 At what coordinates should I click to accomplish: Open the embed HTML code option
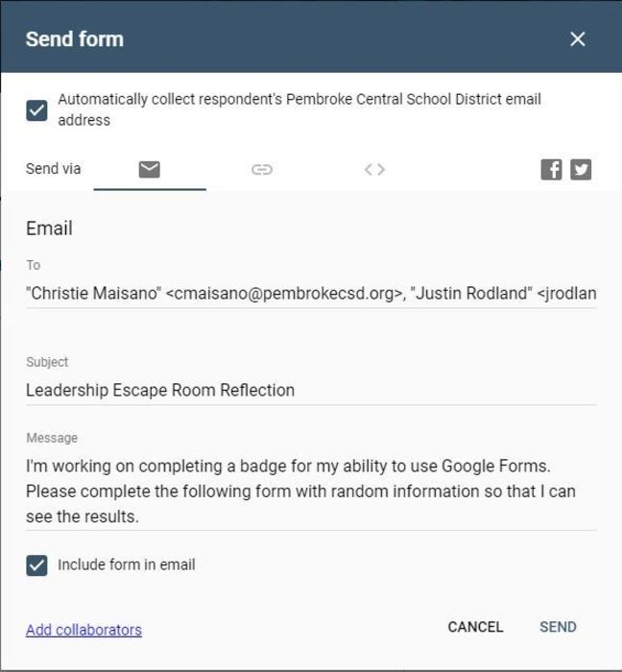pyautogui.click(x=374, y=170)
